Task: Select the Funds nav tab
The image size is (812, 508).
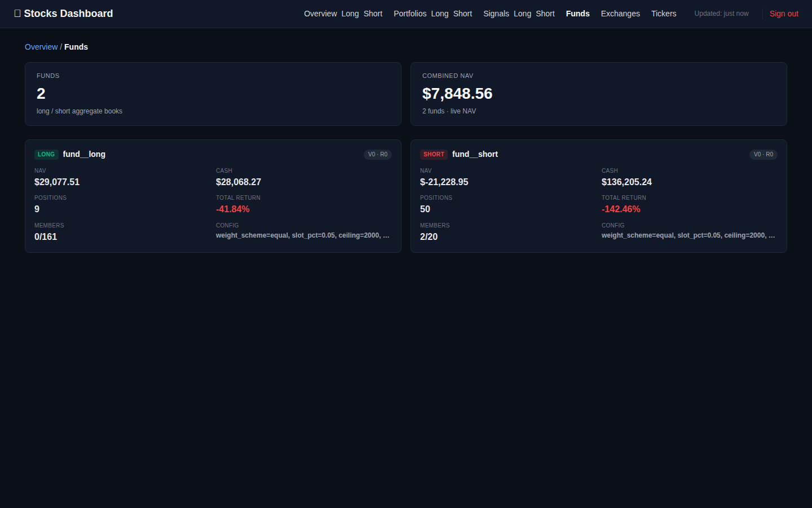Action: coord(578,14)
